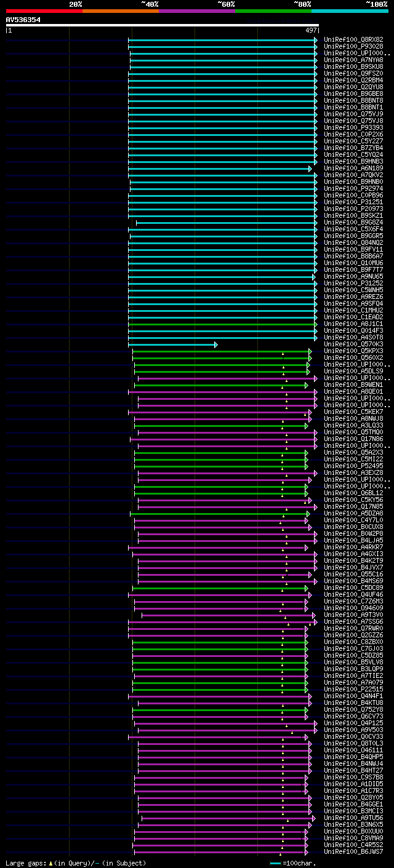
Task: Select the UniRef100_B6JWS7 entry
Action: coord(353,852)
